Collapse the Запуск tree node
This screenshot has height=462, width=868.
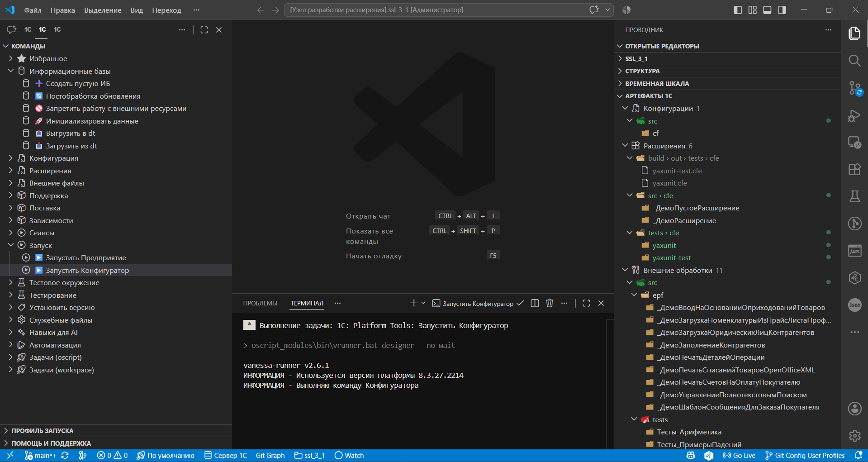click(x=116, y=245)
